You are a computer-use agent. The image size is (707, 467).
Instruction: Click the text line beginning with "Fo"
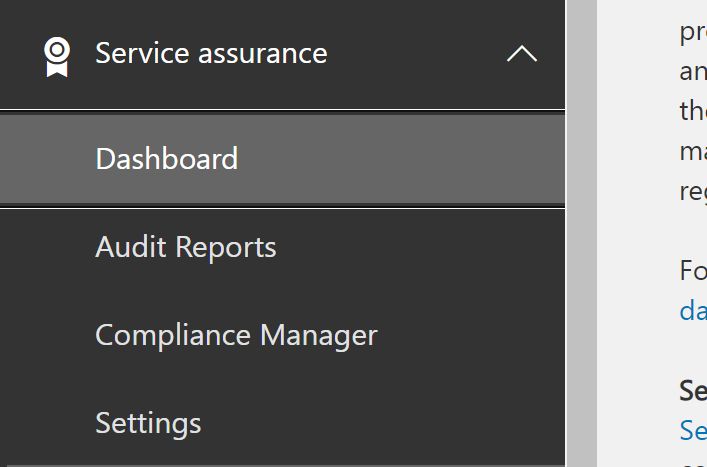[x=693, y=270]
